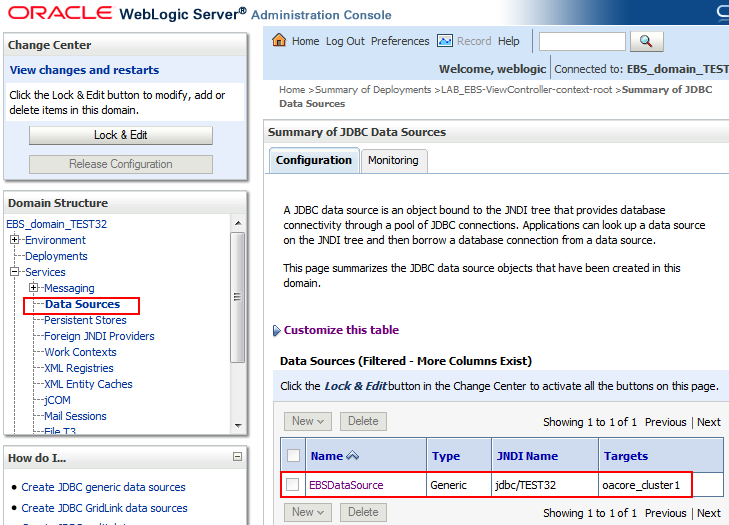The image size is (729, 525).
Task: Open the top New dropdown button
Action: 308,421
